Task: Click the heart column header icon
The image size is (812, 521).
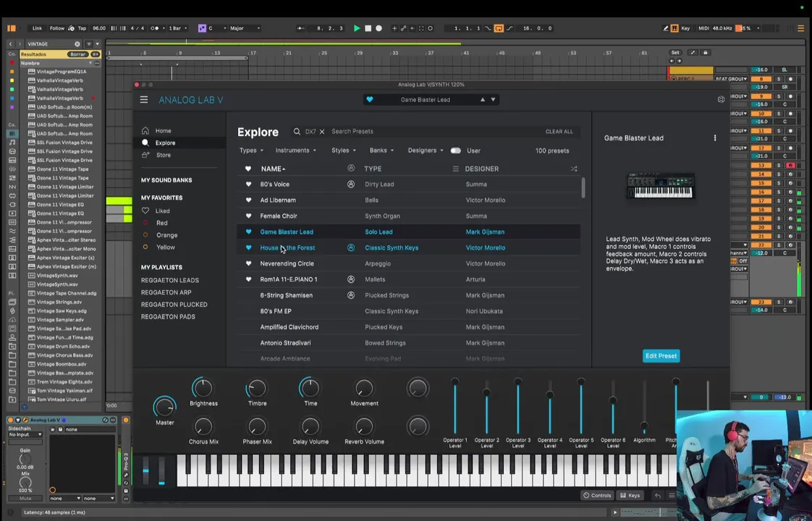Action: tap(248, 169)
